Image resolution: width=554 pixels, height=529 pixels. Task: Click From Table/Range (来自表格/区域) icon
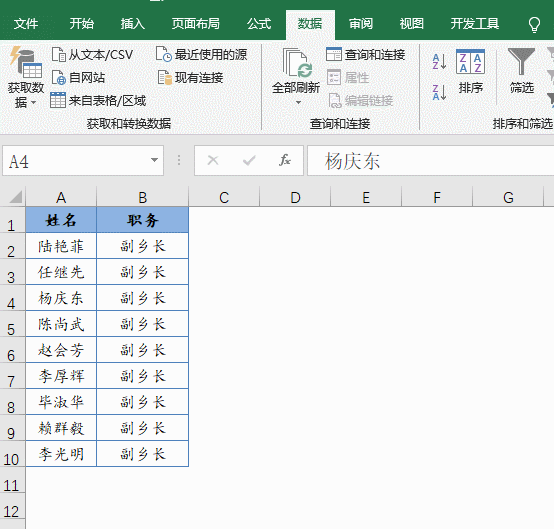click(x=58, y=100)
